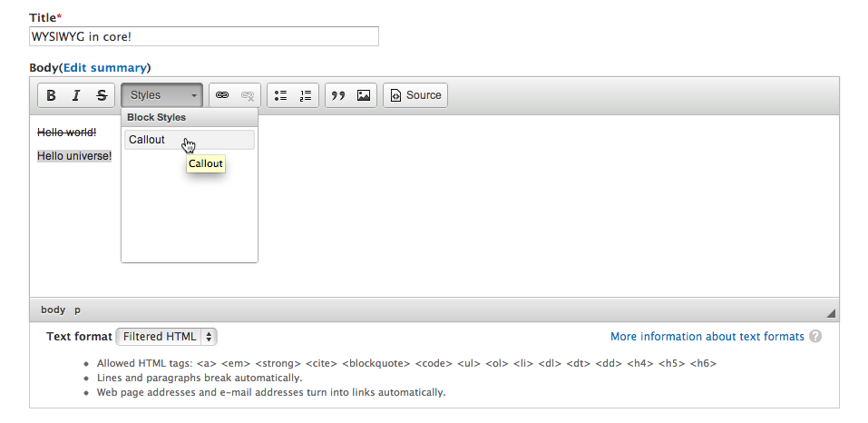The height and width of the screenshot is (423, 868).
Task: Click the unlink icon
Action: tap(248, 95)
